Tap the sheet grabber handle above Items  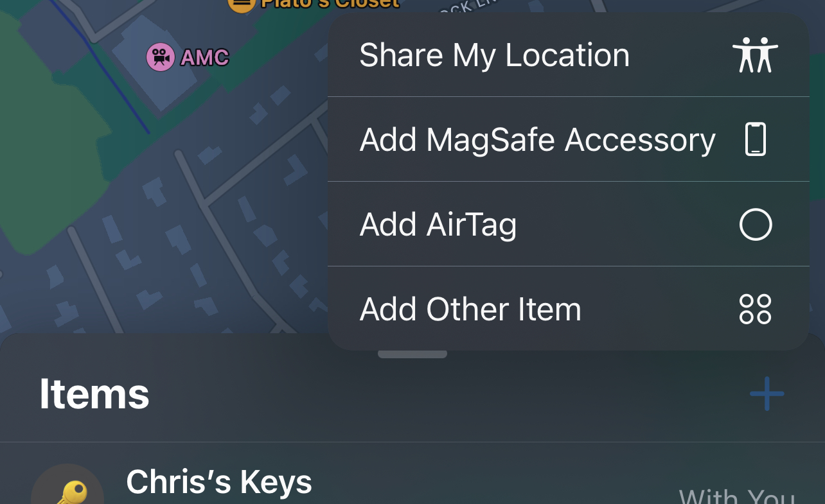[412, 354]
